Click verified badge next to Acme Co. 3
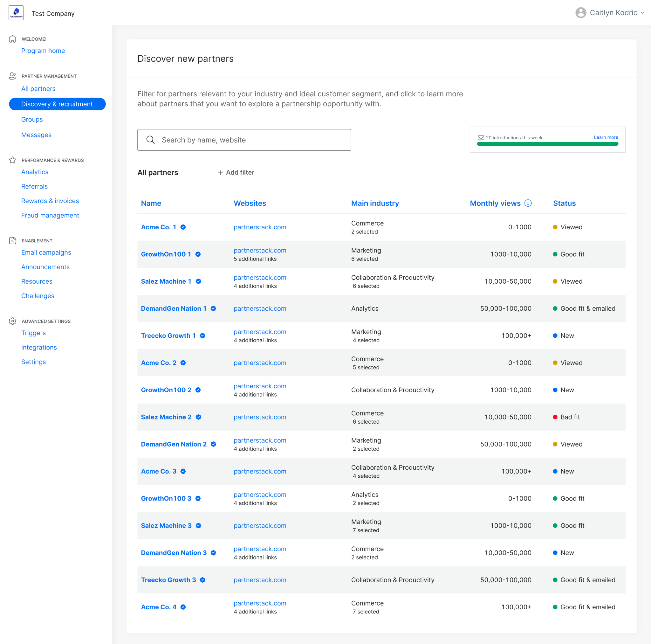Screen dimensions: 651x644 coord(183,471)
